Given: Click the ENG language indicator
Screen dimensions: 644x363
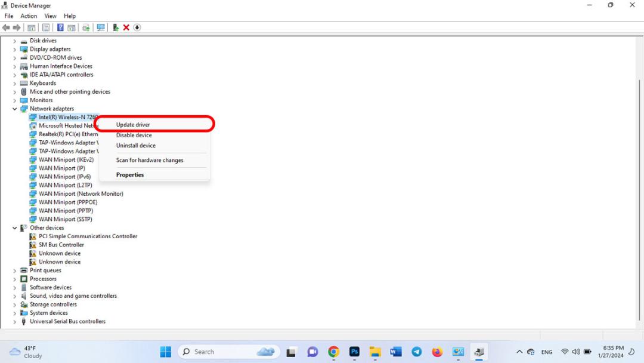Looking at the screenshot, I should coord(547,352).
